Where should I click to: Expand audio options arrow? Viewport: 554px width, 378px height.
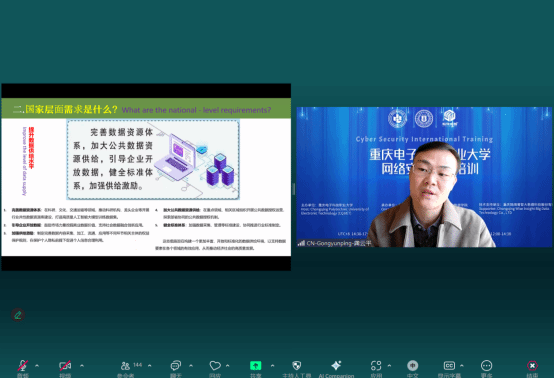37,366
